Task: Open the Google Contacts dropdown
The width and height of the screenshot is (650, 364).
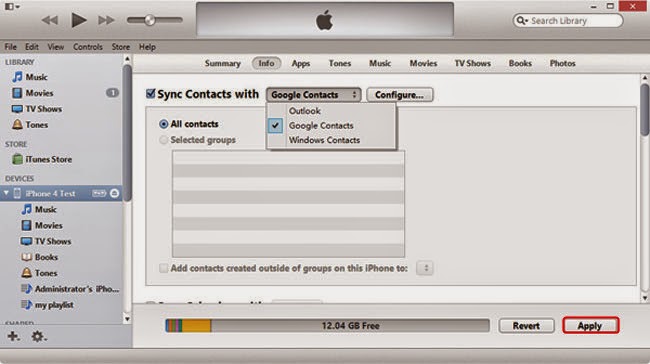Action: point(313,95)
